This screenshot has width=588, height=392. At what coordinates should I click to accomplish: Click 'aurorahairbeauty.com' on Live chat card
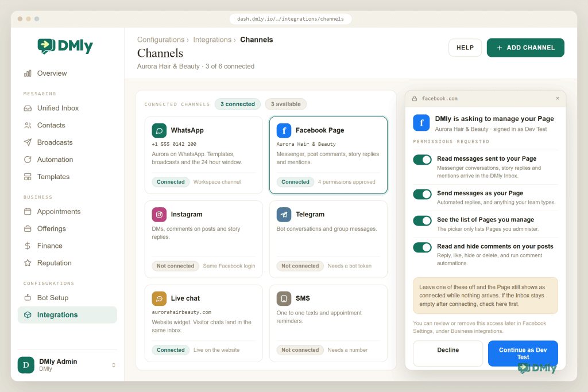181,312
